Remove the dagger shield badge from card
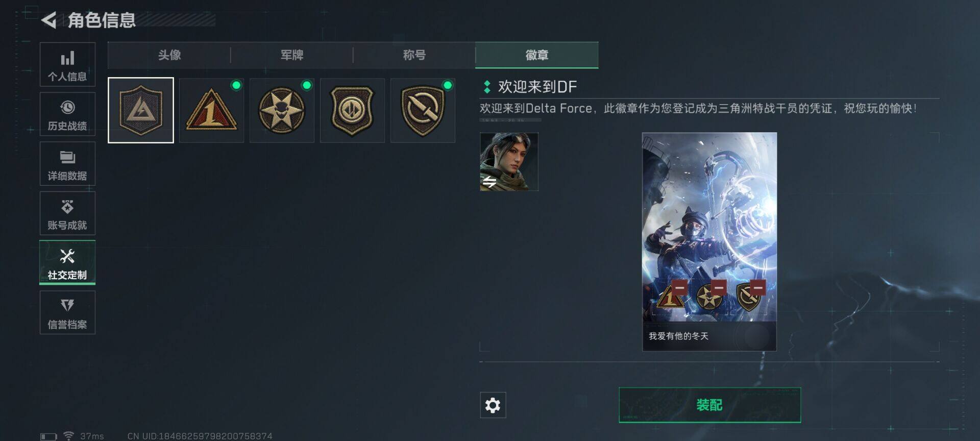 758,287
